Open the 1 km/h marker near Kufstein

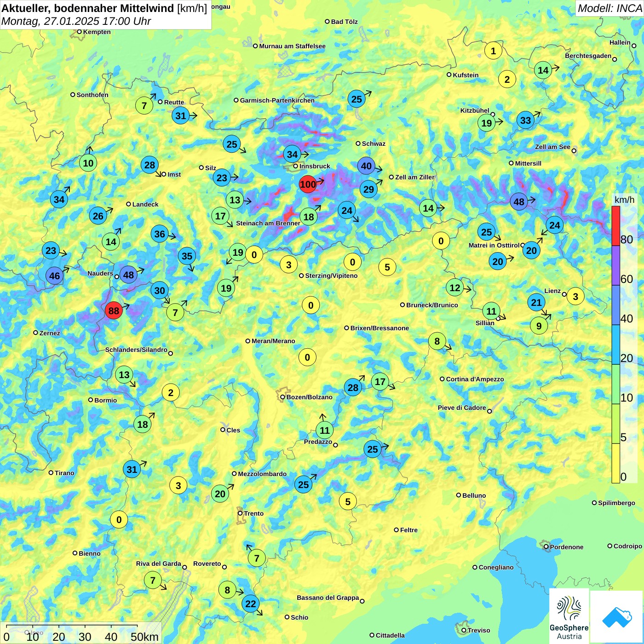(493, 51)
